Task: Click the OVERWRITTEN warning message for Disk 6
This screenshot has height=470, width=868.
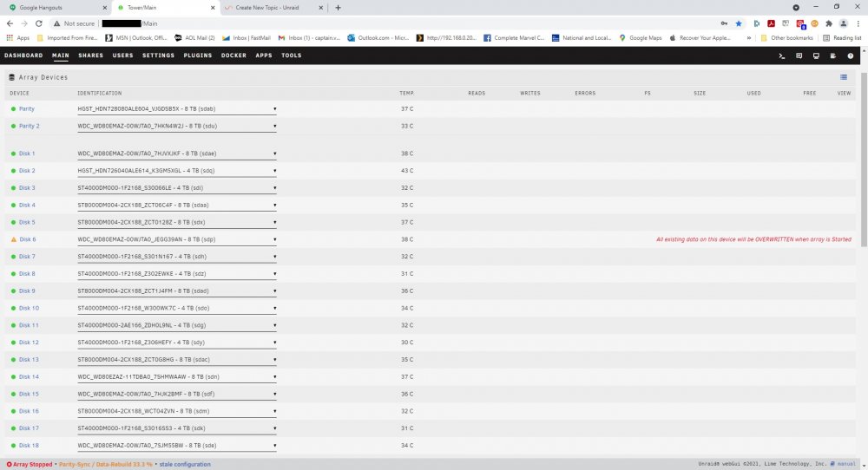Action: point(754,239)
